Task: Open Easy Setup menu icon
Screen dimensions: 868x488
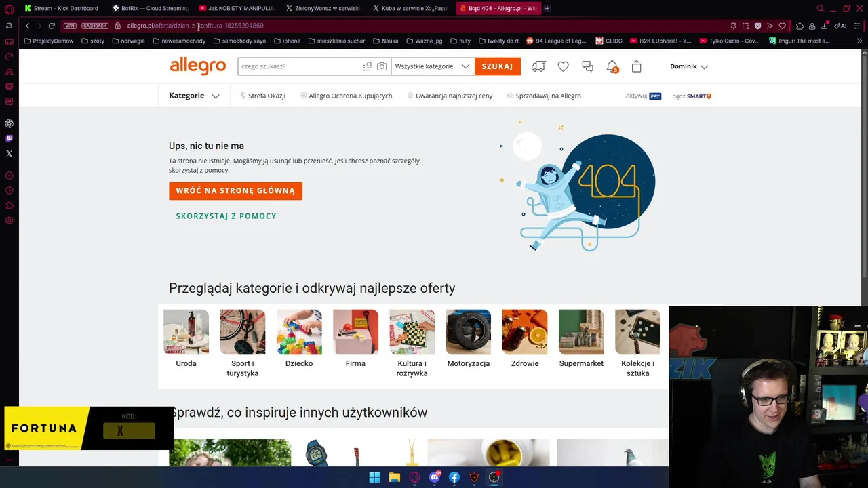Action: point(858,26)
